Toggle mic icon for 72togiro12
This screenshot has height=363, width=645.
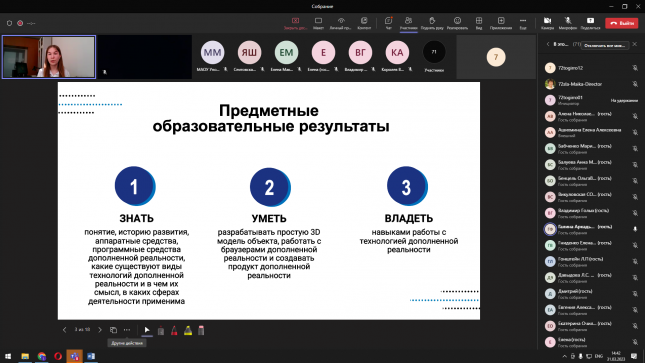tap(635, 68)
